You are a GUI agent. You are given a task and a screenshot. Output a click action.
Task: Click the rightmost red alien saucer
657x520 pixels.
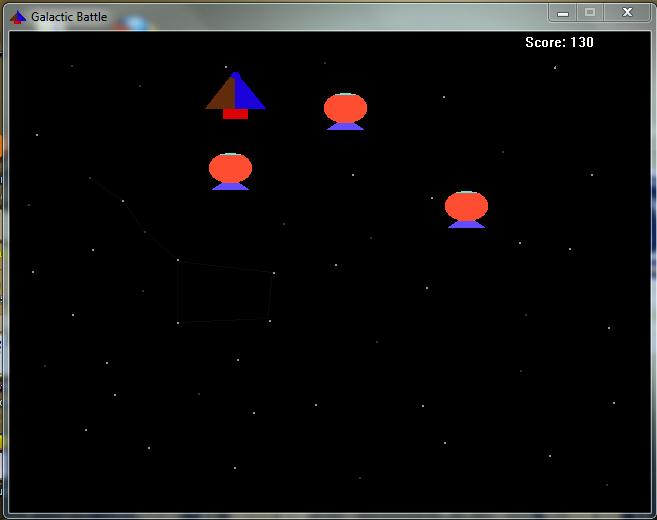(466, 210)
